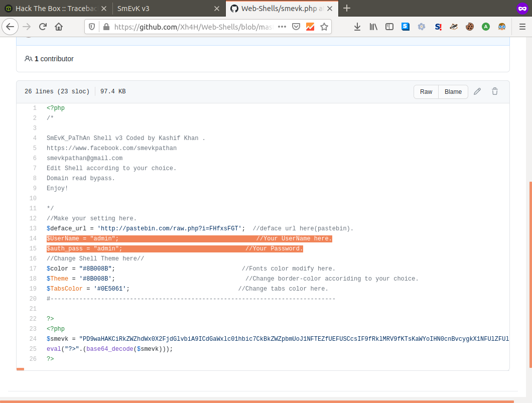Click the $UserName = "admin" line
Image resolution: width=532 pixels, height=403 pixels.
coord(189,238)
